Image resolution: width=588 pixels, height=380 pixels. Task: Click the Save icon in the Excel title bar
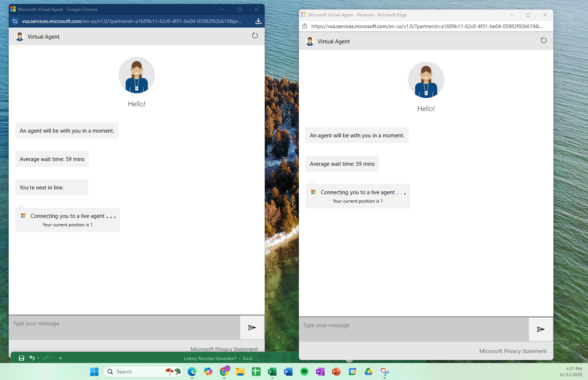point(22,358)
